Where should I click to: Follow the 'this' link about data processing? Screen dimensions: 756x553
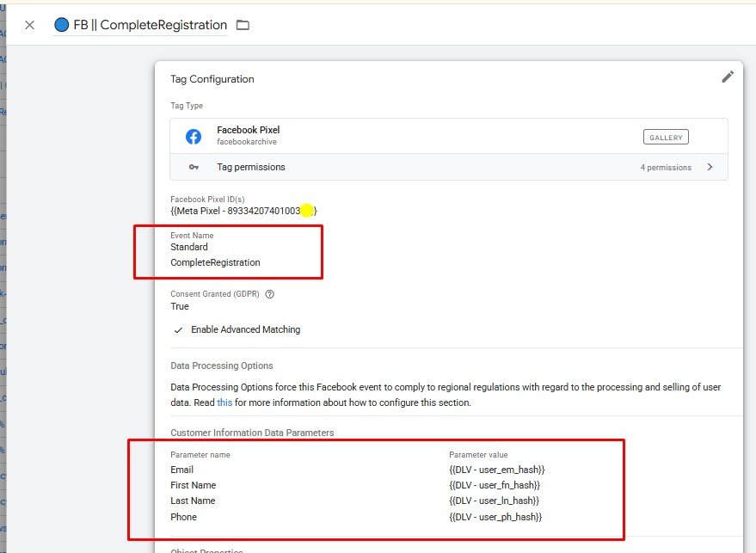tap(224, 402)
